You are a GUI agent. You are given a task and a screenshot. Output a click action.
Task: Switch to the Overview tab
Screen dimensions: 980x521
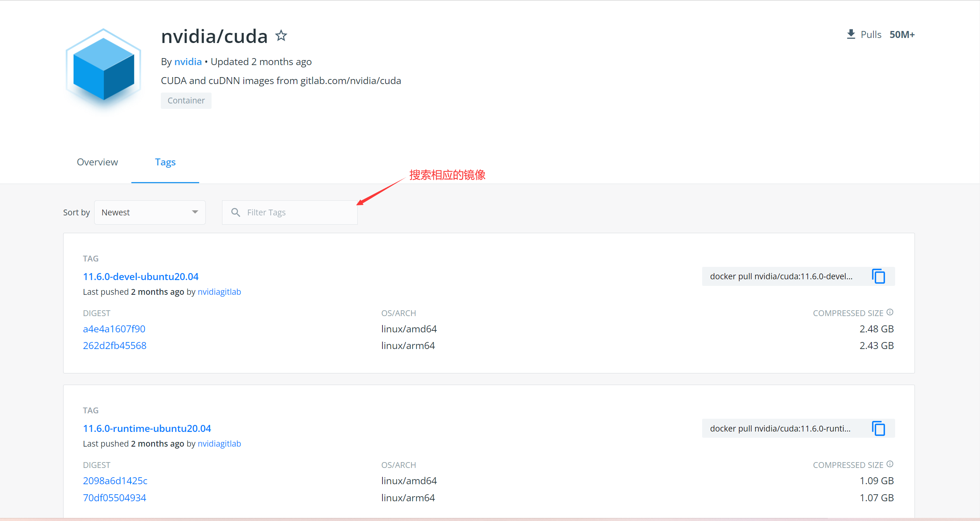[97, 162]
